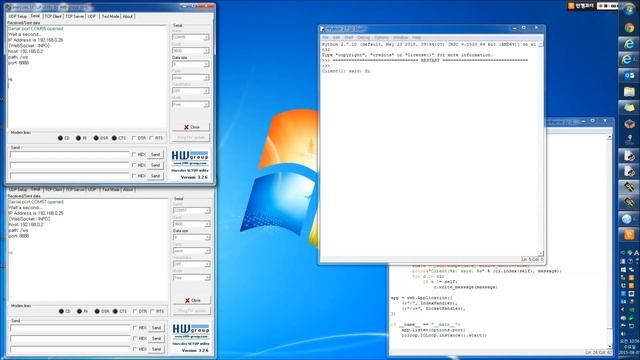Toggle RTS checkbox in COM57 Hercules window

153,311
